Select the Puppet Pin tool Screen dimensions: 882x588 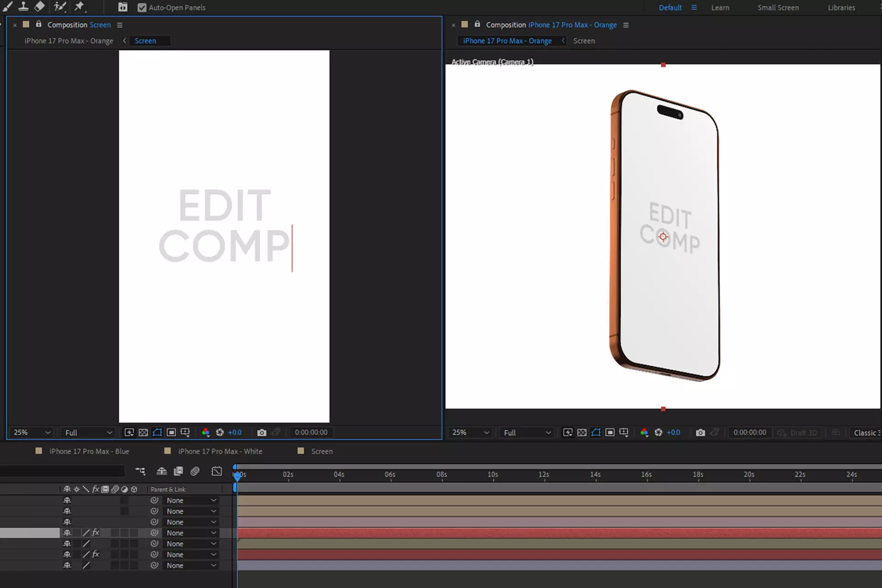80,6
